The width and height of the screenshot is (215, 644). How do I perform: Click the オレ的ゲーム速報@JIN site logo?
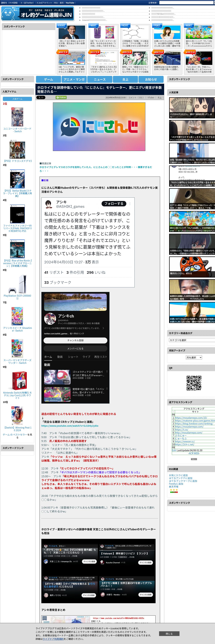38,14
